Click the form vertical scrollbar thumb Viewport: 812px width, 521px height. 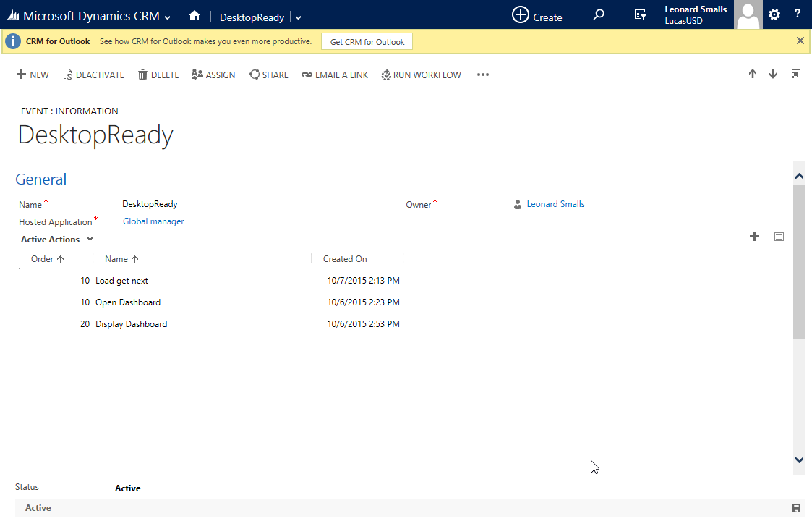click(799, 261)
